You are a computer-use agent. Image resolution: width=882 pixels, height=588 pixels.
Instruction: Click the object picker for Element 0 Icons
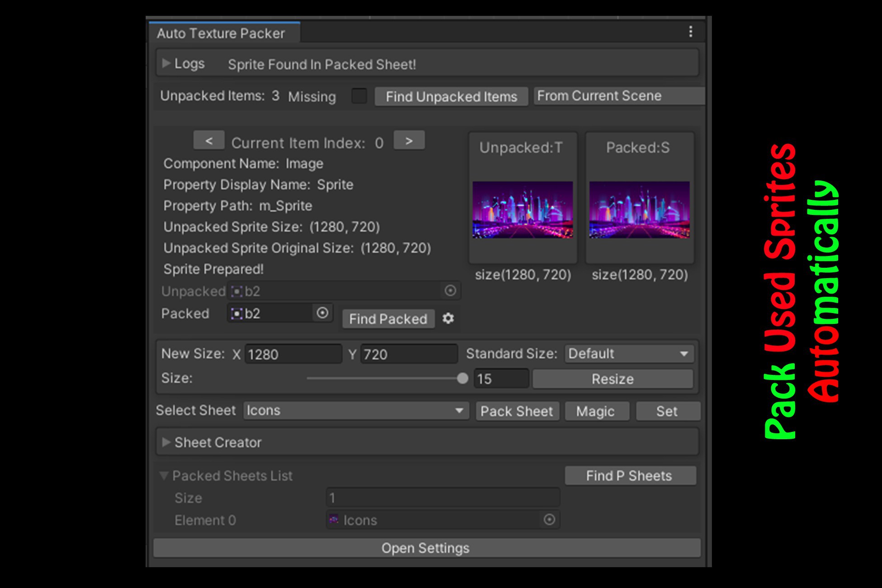549,520
